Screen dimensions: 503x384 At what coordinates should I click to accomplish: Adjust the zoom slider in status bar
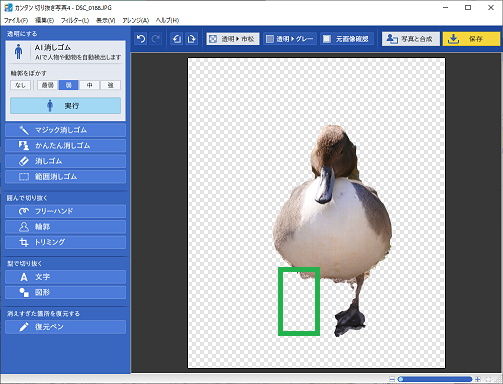coord(435,379)
